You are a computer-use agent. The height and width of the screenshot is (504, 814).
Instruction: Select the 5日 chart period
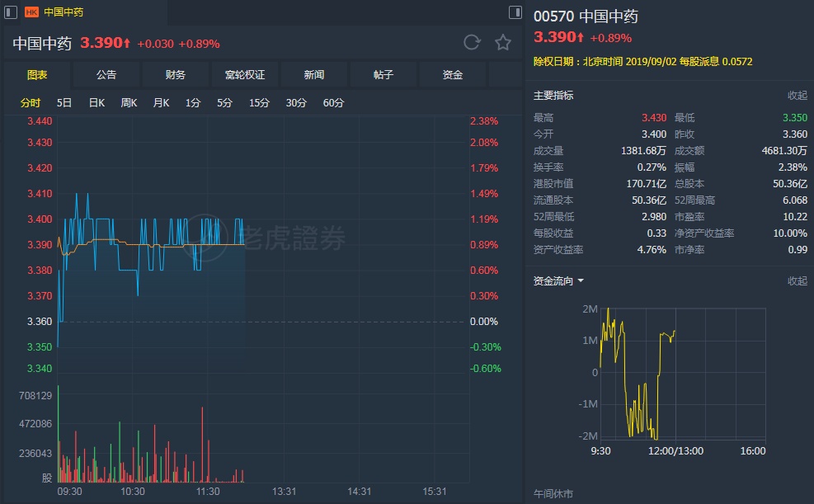click(x=64, y=103)
